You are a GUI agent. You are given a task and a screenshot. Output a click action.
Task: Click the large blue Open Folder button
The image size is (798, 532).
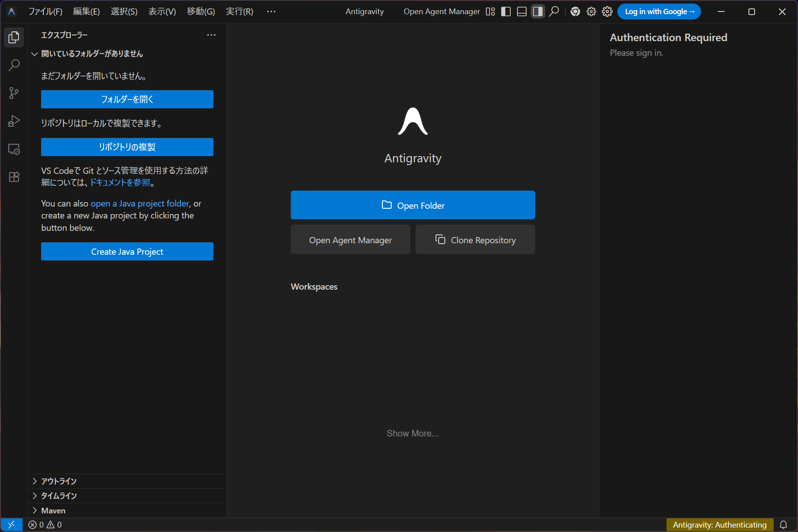click(x=413, y=205)
